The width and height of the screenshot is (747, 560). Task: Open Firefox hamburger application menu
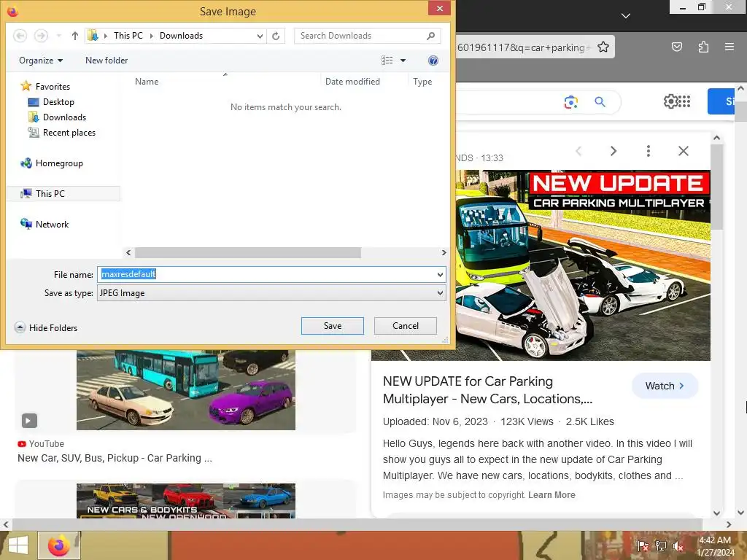tap(729, 47)
